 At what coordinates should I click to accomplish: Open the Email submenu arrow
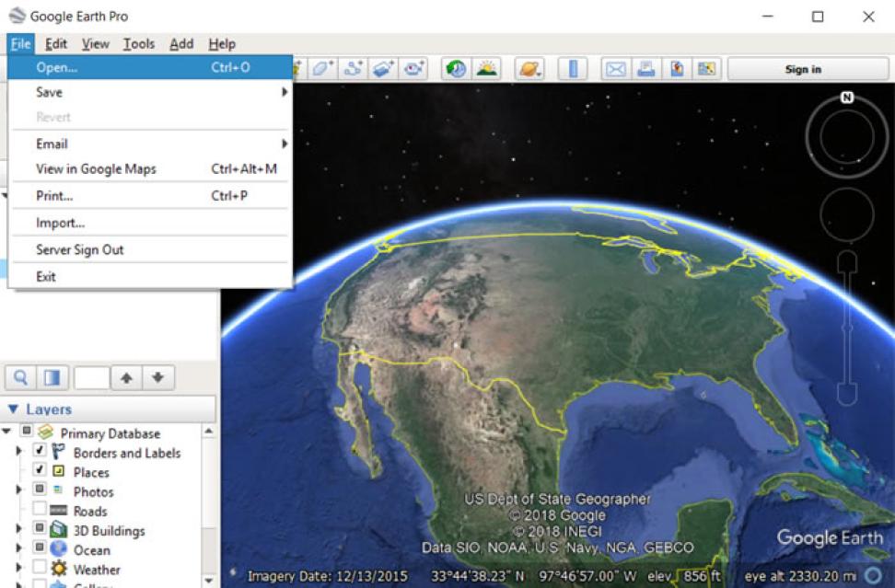pyautogui.click(x=285, y=144)
